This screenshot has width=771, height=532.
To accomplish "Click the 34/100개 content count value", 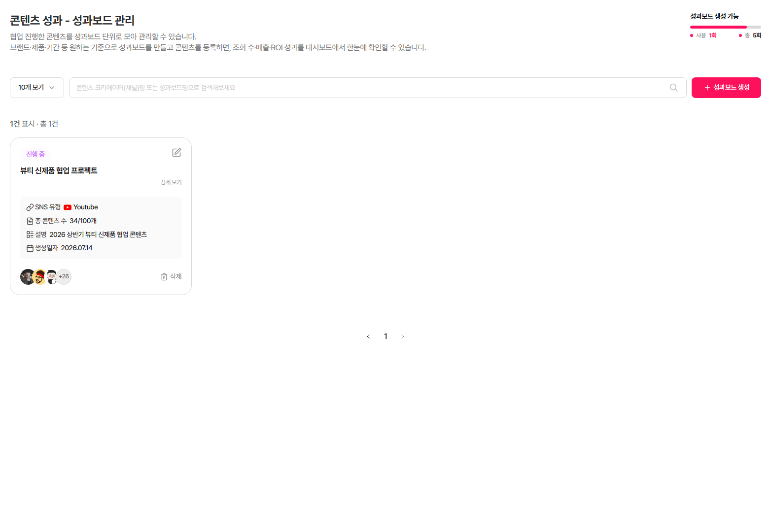I will click(x=83, y=221).
